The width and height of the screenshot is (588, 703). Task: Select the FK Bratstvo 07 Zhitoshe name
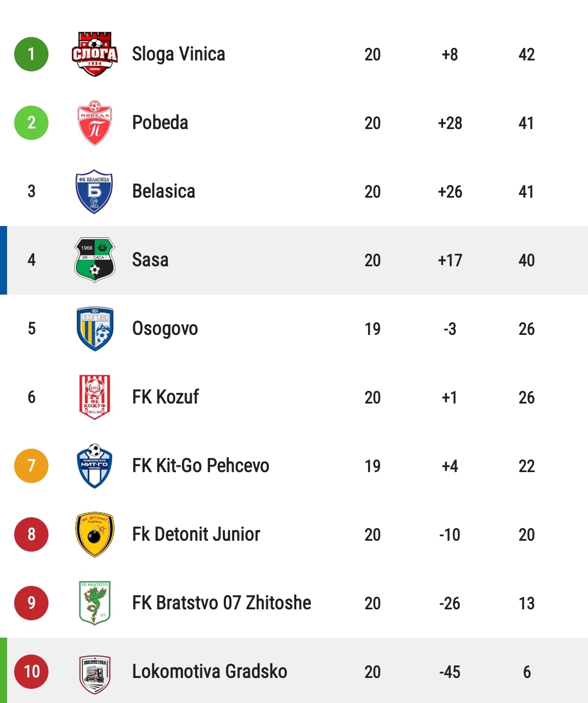(222, 603)
